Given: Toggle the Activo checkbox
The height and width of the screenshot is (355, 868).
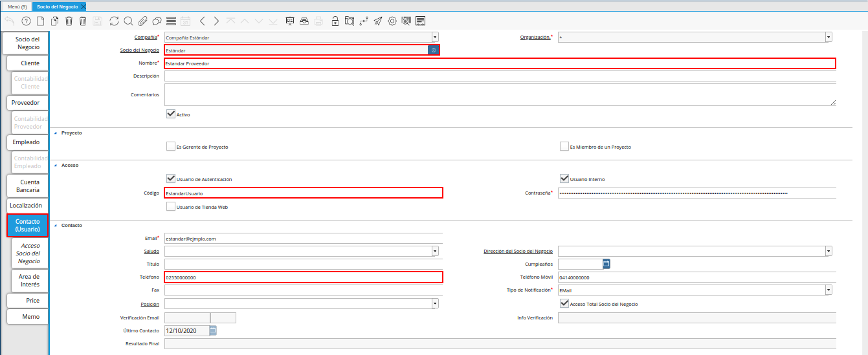Looking at the screenshot, I should [171, 114].
